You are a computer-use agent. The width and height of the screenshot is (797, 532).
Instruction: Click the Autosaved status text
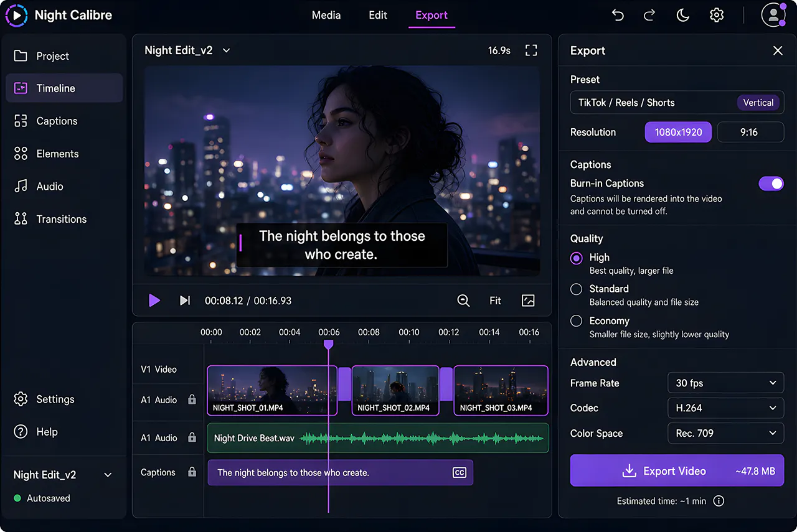(49, 498)
